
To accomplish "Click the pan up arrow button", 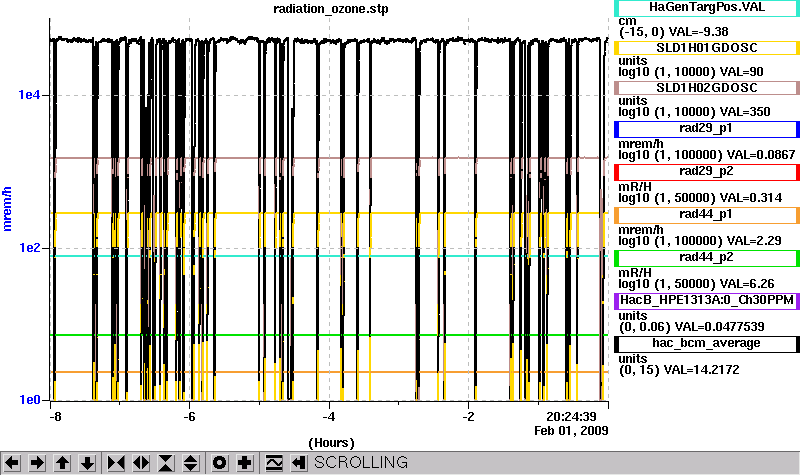I will tap(62, 463).
